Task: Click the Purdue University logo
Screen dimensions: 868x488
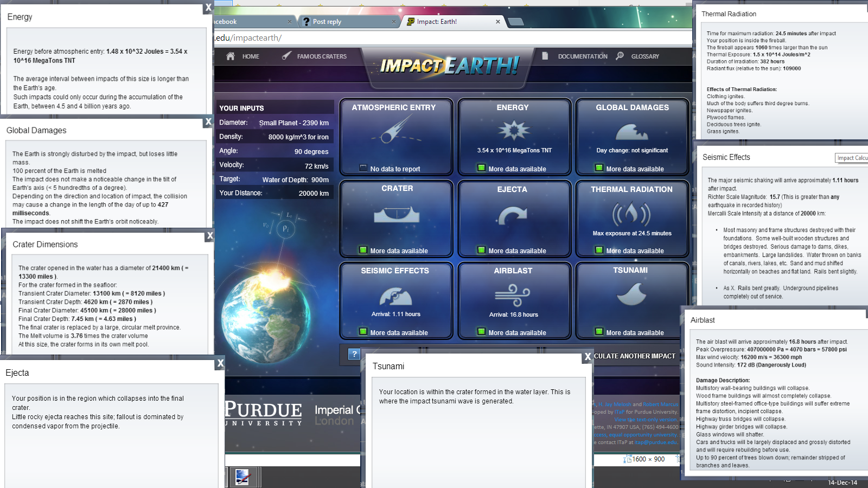Action: [x=264, y=413]
